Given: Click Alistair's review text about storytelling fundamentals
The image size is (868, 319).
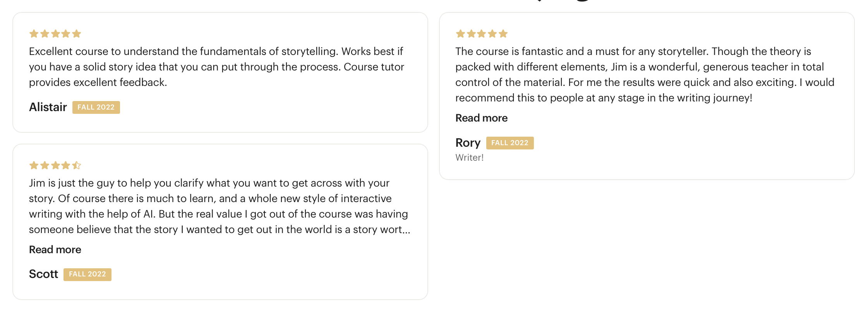Looking at the screenshot, I should pos(216,67).
